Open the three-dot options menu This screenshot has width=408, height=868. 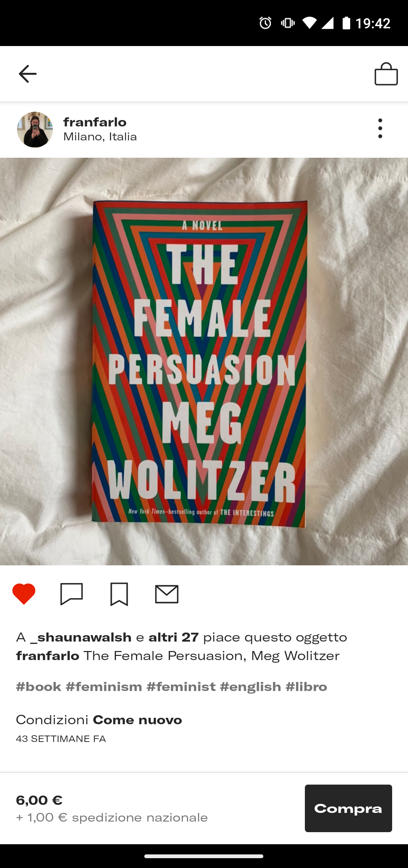[x=380, y=129]
